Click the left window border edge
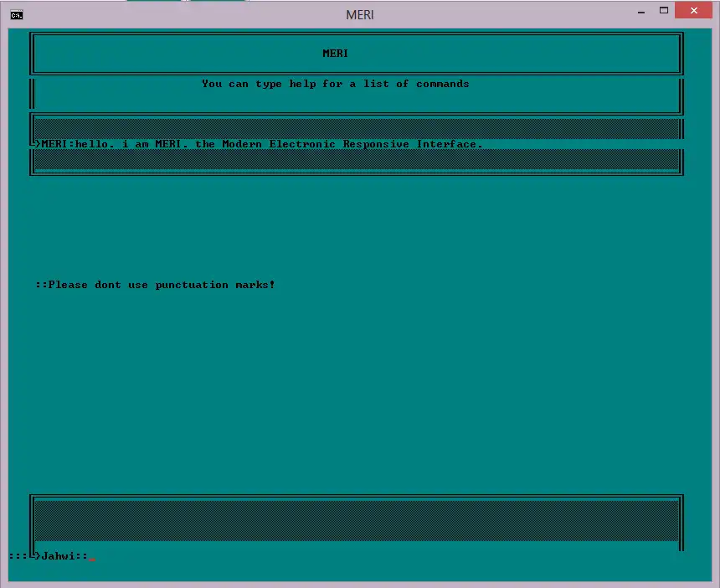Image resolution: width=720 pixels, height=588 pixels. 3,293
